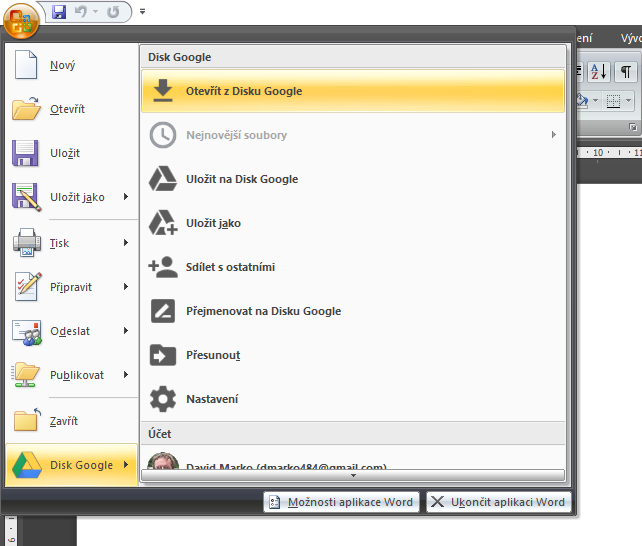Create a new document with Nový

point(72,65)
